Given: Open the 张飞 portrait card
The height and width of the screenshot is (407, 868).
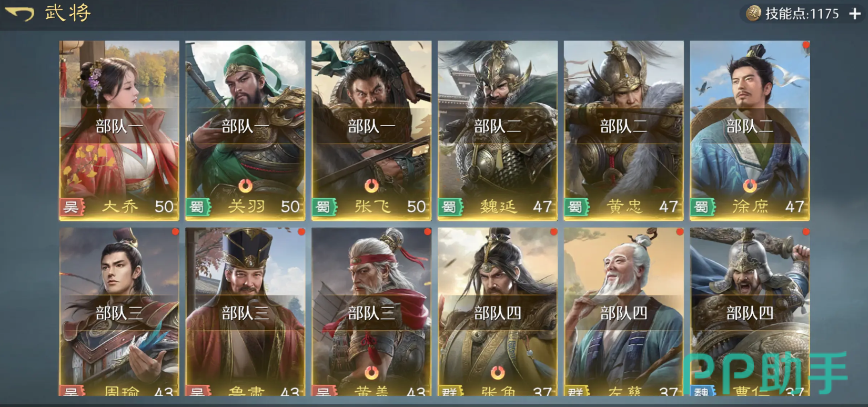Looking at the screenshot, I should (371, 130).
